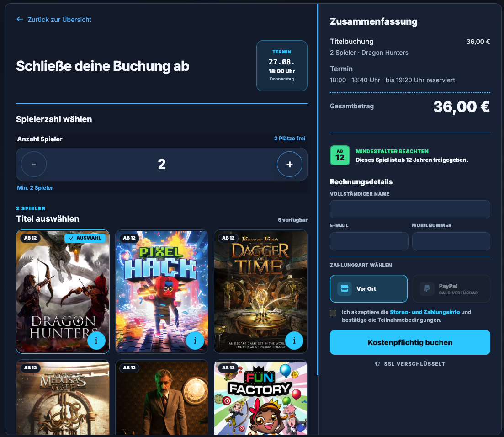Click the 'Min. 2 Spieler' hint

(x=35, y=188)
